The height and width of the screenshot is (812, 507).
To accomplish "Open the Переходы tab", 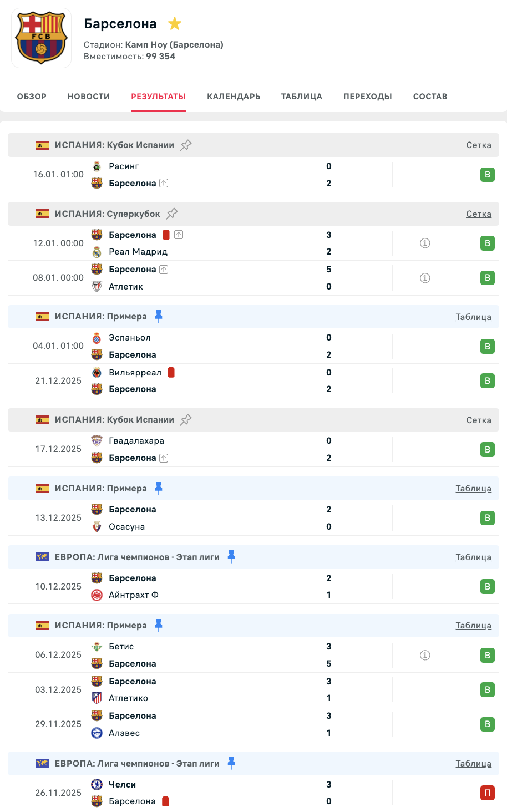I will 367,97.
